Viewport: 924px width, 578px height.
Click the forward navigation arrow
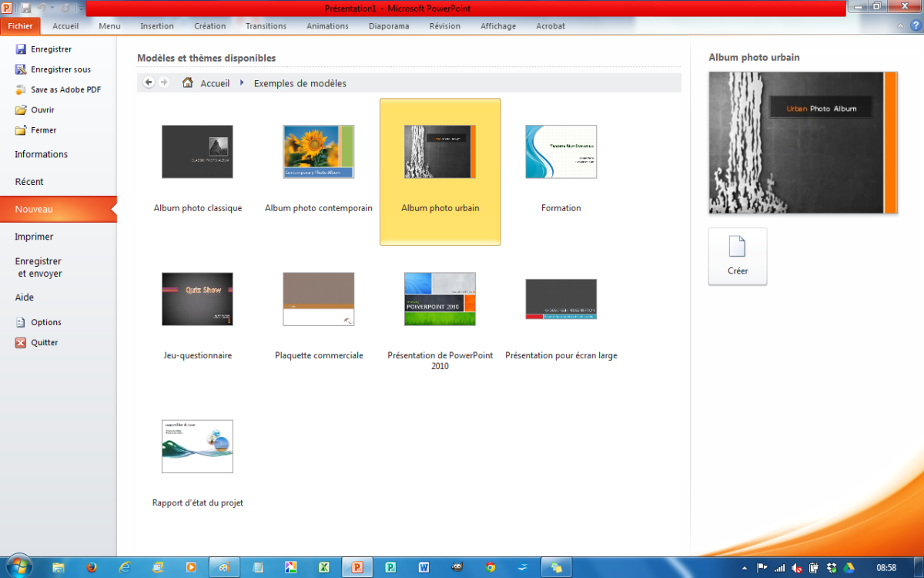[x=164, y=82]
